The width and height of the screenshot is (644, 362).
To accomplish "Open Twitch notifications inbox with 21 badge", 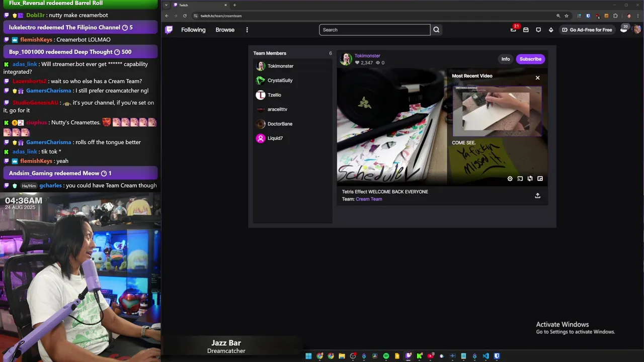I will (x=513, y=30).
